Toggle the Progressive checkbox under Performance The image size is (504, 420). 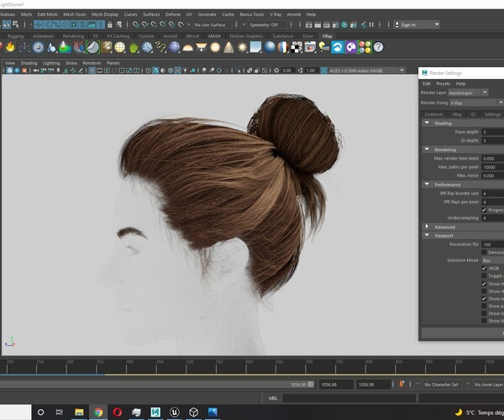(484, 210)
